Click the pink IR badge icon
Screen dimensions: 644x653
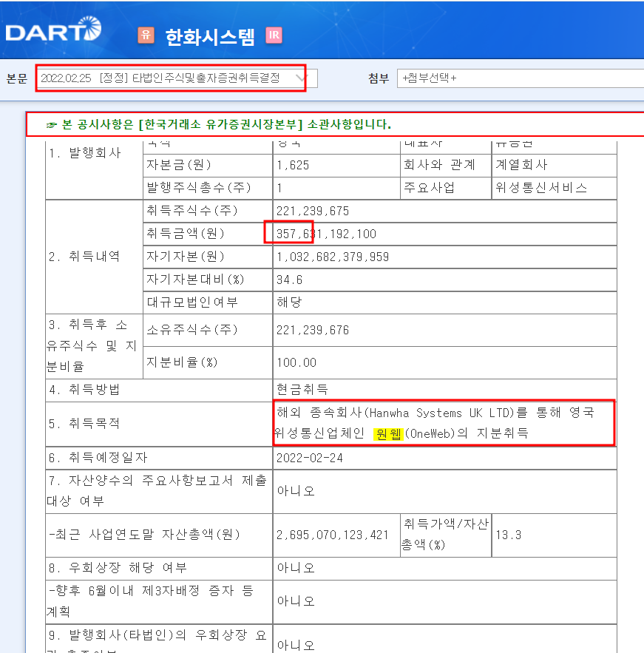(274, 35)
